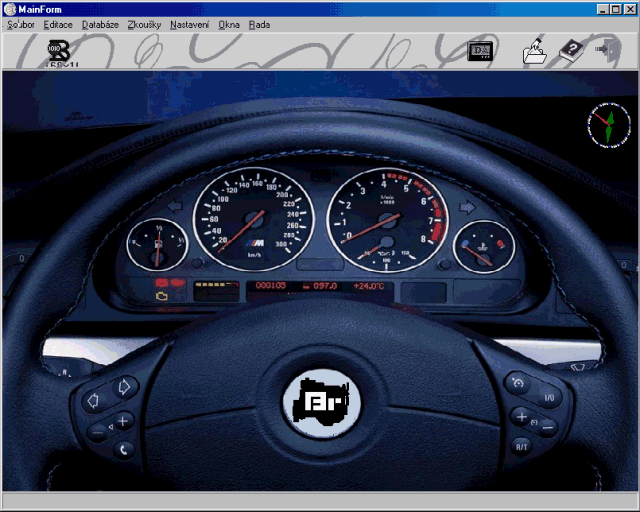This screenshot has width=640, height=512.
Task: Open the Okna menu
Action: [x=229, y=25]
